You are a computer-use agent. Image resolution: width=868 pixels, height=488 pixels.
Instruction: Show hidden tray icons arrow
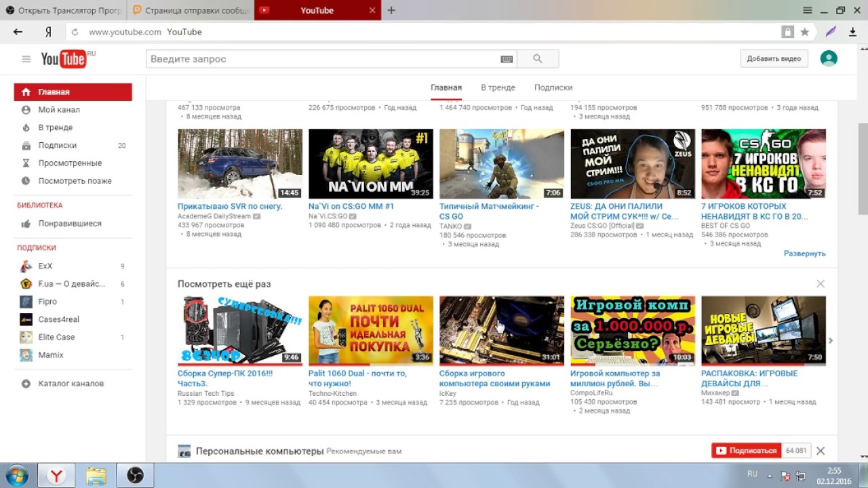point(771,475)
